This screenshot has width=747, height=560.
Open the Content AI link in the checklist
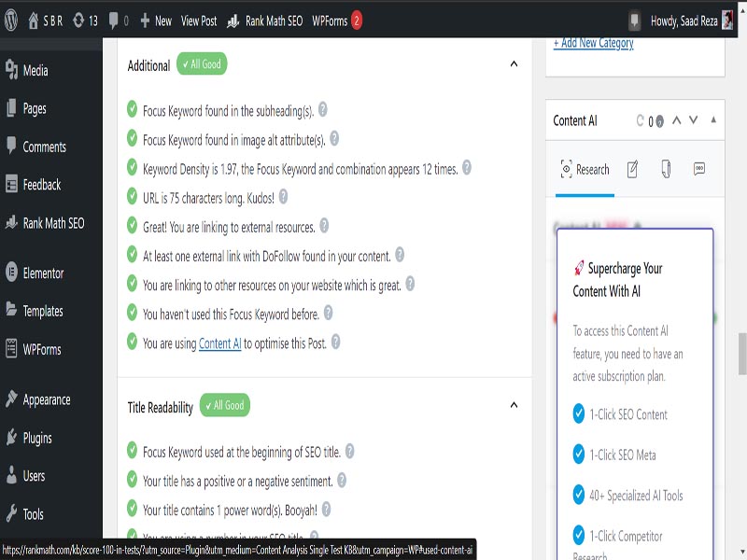point(218,343)
